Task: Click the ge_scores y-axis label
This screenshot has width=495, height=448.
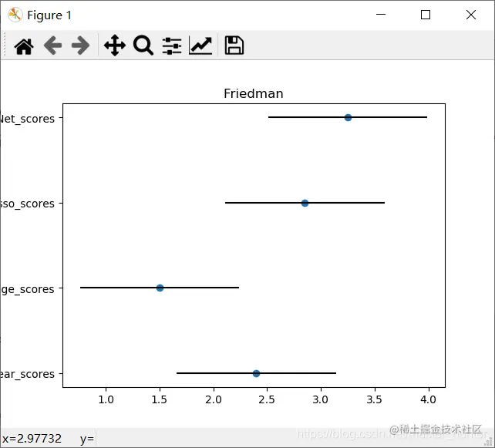Action: pyautogui.click(x=27, y=289)
